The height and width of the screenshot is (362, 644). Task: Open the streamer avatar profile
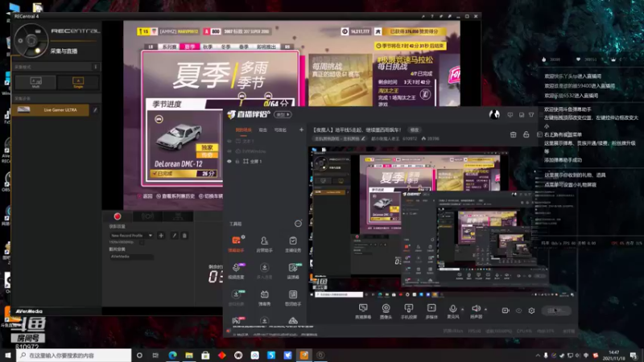[x=494, y=114]
